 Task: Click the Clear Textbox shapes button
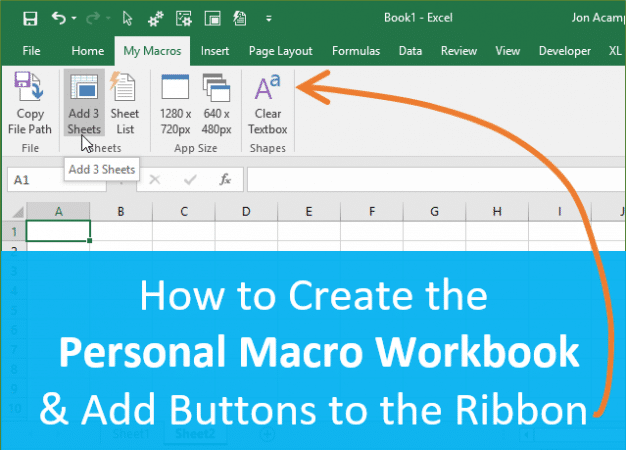(267, 105)
